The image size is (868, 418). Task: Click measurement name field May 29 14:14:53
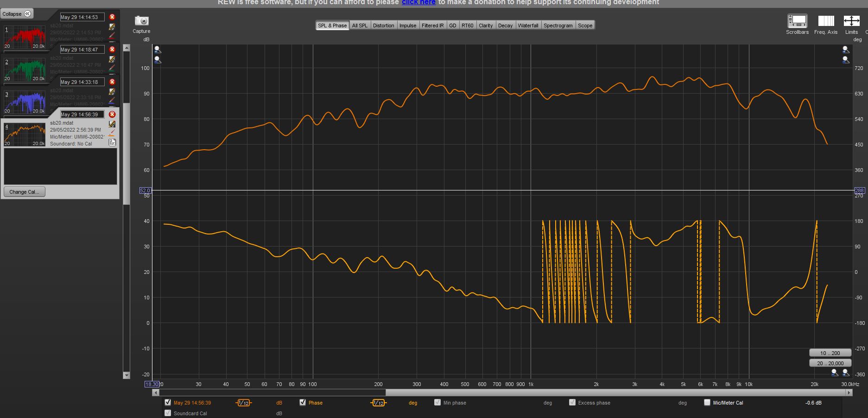click(82, 17)
